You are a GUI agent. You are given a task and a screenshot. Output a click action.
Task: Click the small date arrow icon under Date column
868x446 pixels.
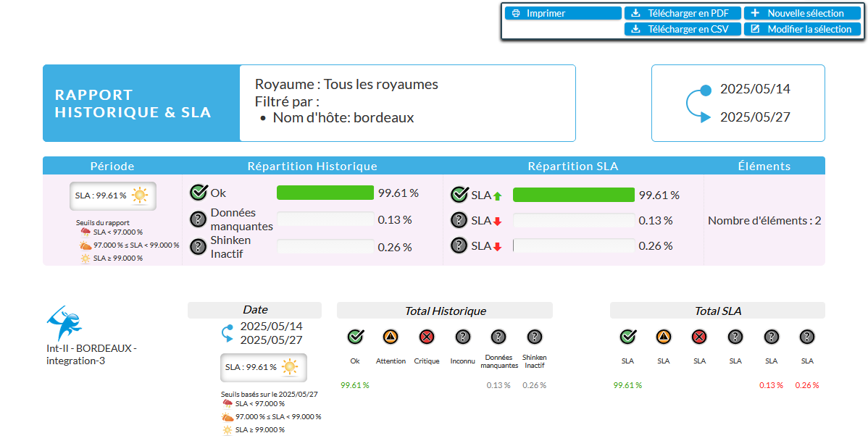(x=227, y=333)
